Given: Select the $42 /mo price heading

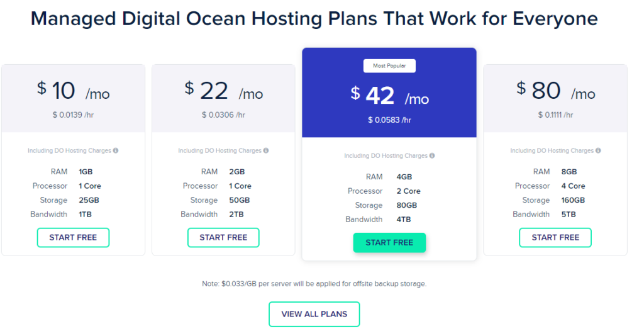Looking at the screenshot, I should [389, 96].
